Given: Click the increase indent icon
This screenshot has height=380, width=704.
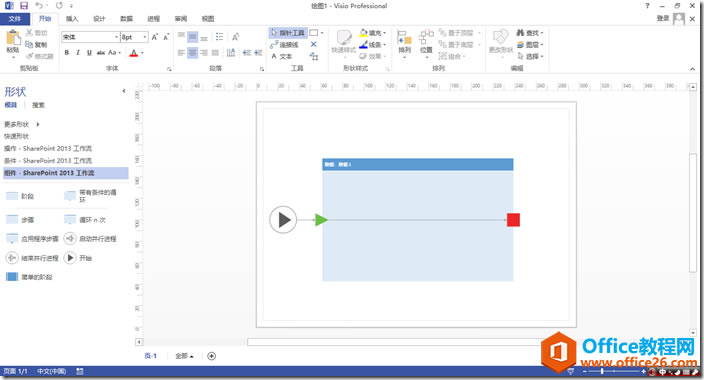Looking at the screenshot, I should 258,53.
